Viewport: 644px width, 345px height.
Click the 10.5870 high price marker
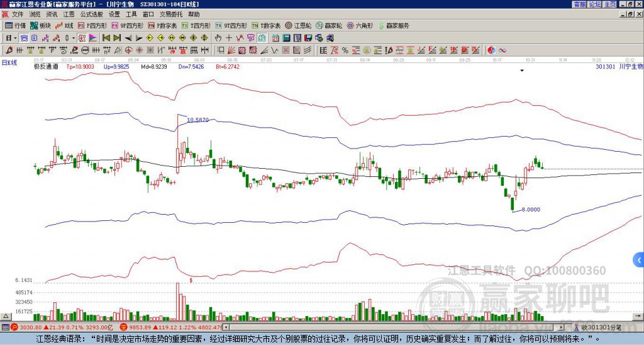pyautogui.click(x=198, y=120)
